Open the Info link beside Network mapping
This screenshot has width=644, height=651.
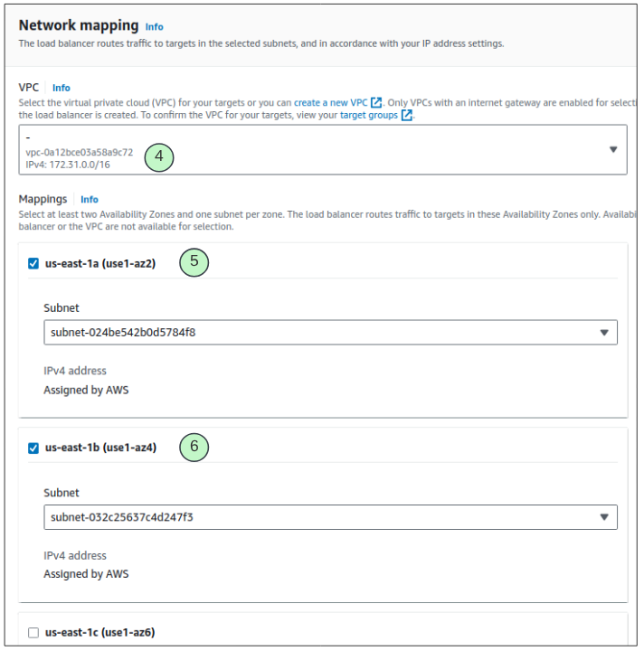pyautogui.click(x=155, y=27)
